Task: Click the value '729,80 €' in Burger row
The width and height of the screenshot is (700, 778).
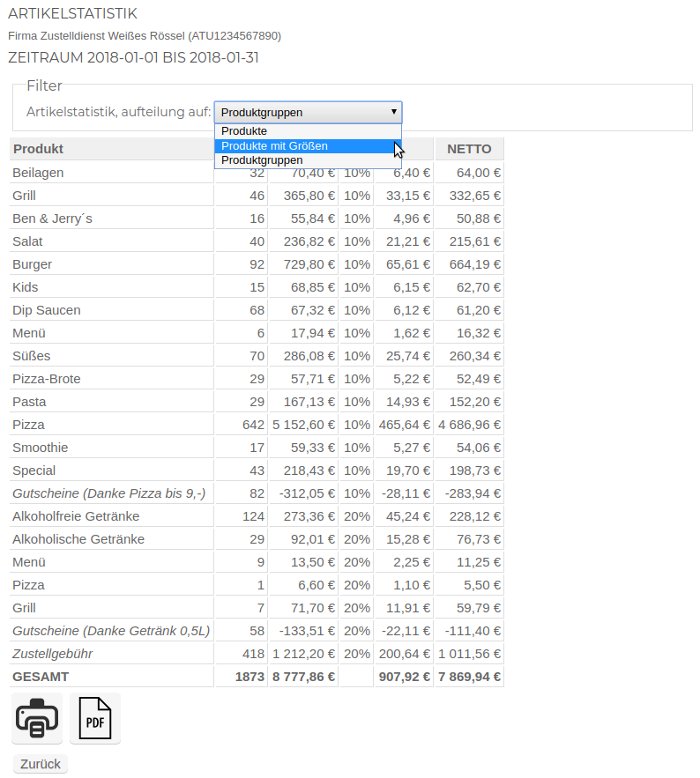Action: pos(309,264)
